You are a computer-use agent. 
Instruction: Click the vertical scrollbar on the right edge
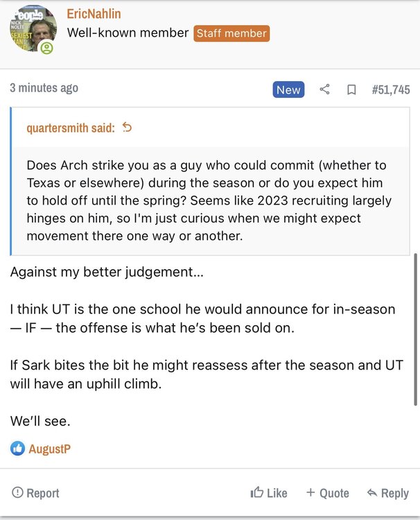[415, 329]
